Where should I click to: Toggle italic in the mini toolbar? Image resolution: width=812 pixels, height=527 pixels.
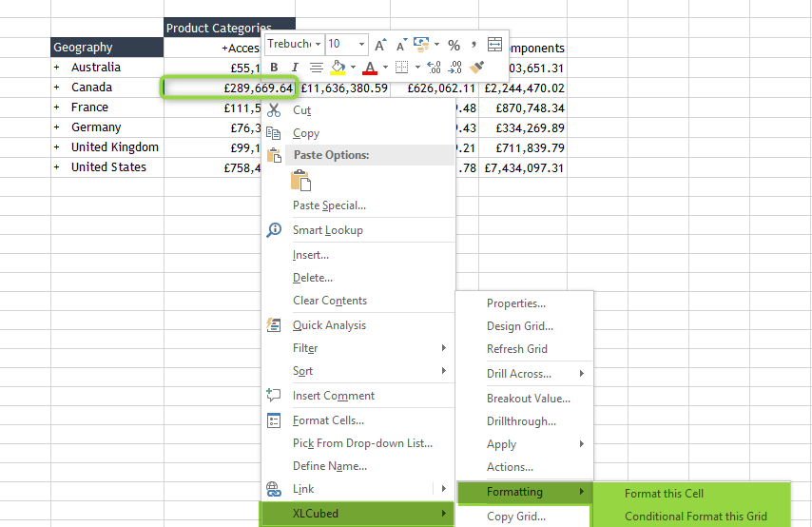(295, 68)
